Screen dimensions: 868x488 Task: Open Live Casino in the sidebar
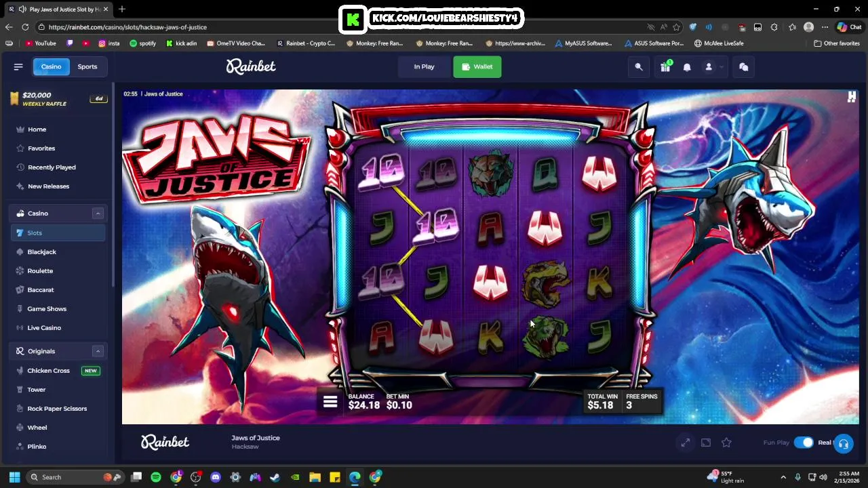click(58, 328)
